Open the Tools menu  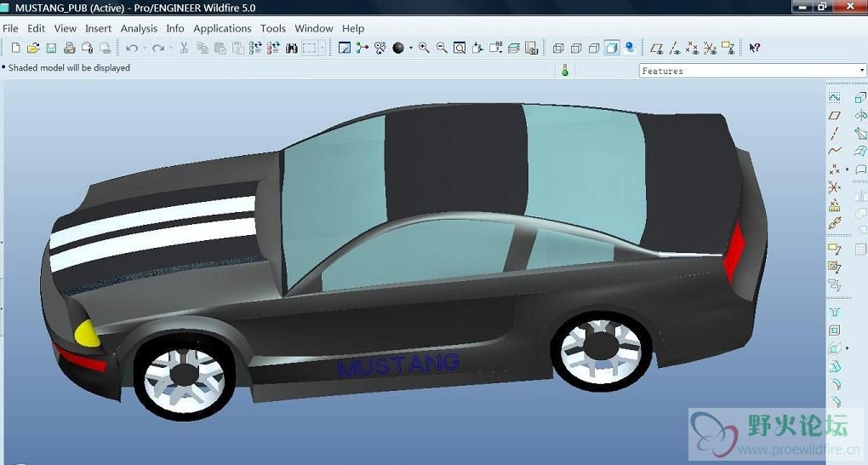pos(273,28)
